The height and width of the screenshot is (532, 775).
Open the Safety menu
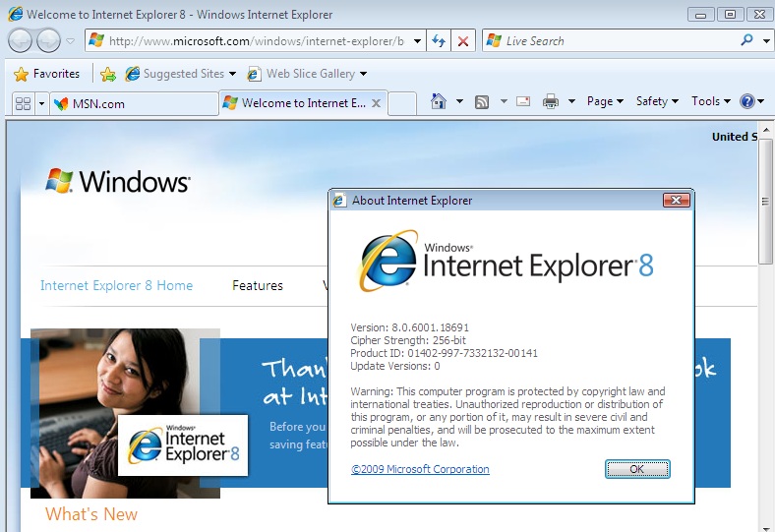coord(657,101)
